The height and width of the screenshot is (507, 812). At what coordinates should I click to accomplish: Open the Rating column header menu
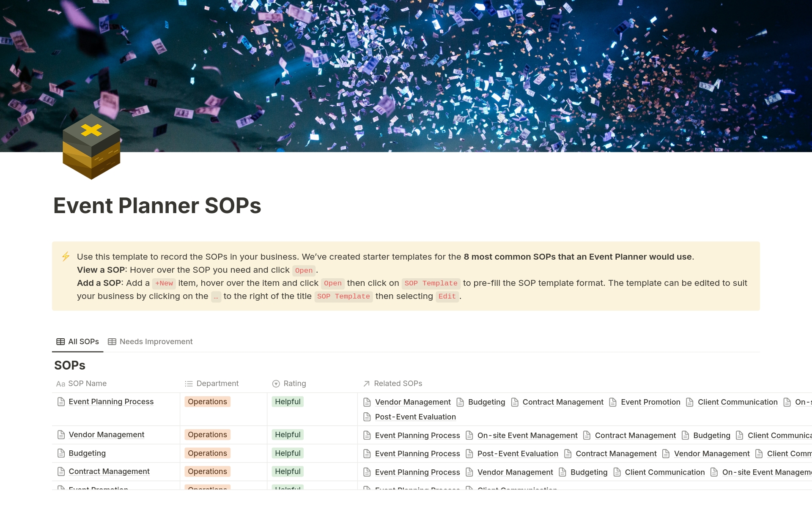(x=294, y=384)
